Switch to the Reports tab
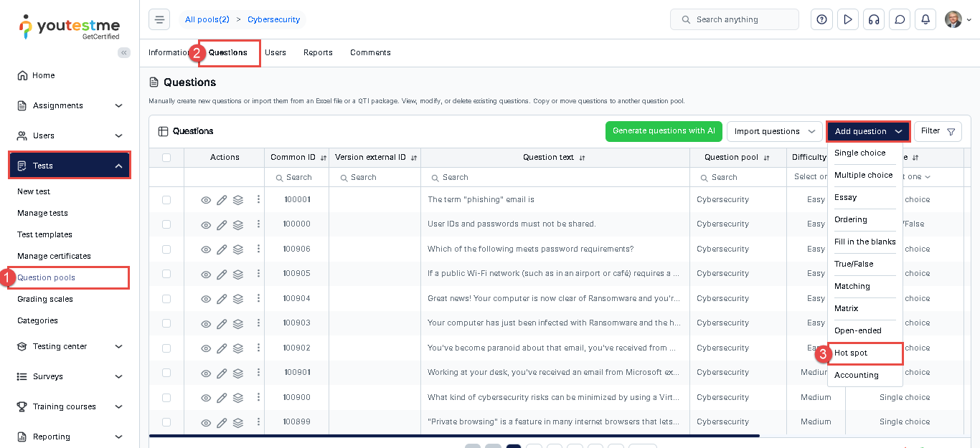 click(318, 52)
